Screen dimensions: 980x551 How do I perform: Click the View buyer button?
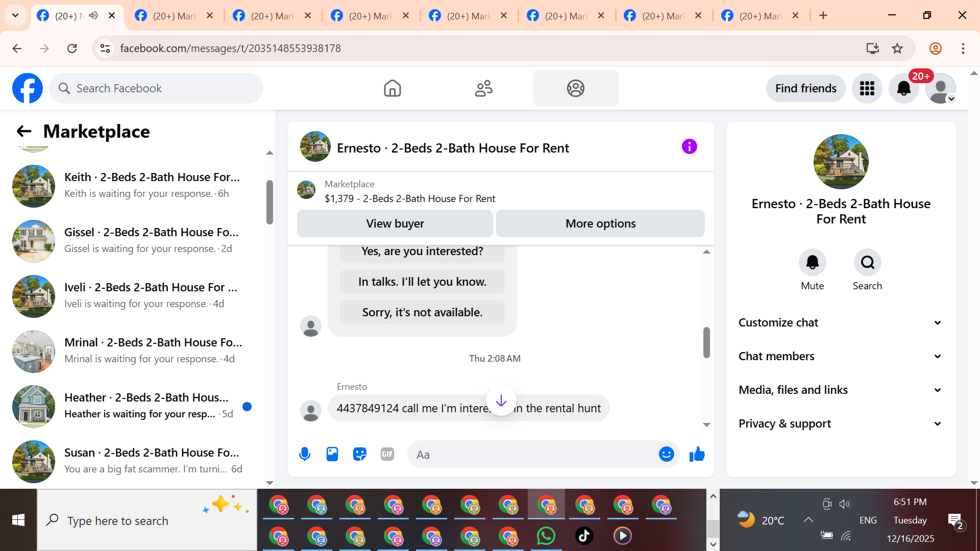pos(395,223)
